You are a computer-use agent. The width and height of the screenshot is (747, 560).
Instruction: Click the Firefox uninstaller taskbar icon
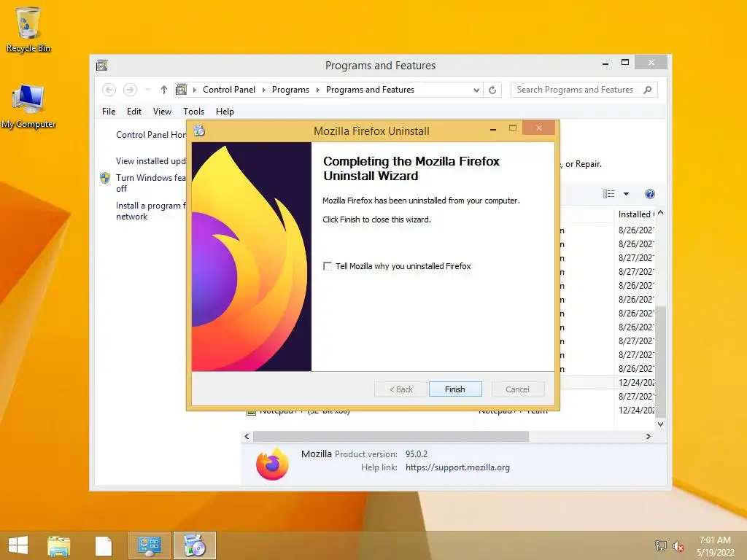194,545
